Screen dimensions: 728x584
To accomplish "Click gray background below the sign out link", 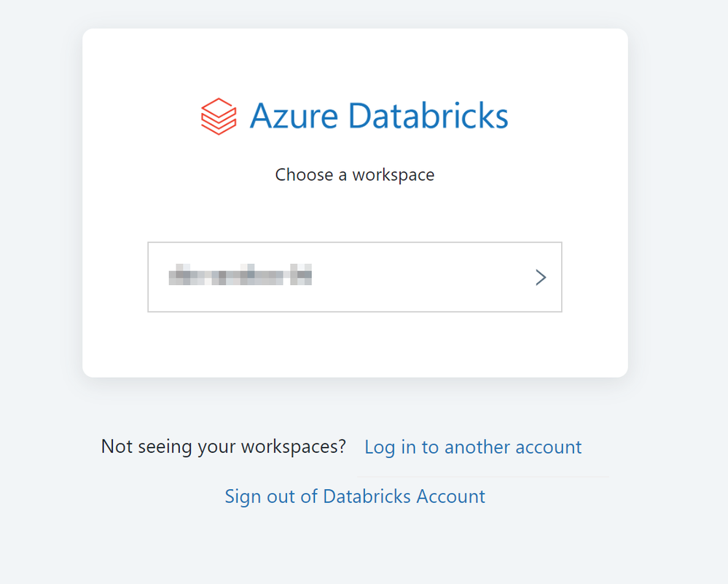I will click(x=355, y=547).
